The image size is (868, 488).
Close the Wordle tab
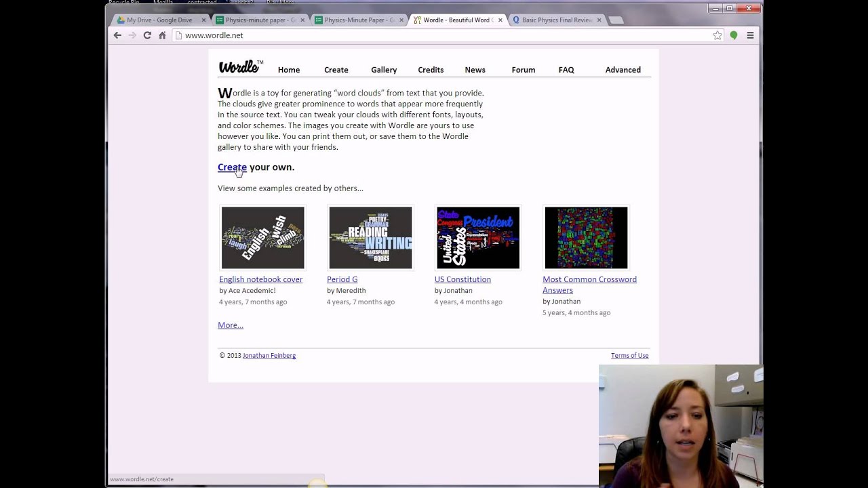point(500,20)
